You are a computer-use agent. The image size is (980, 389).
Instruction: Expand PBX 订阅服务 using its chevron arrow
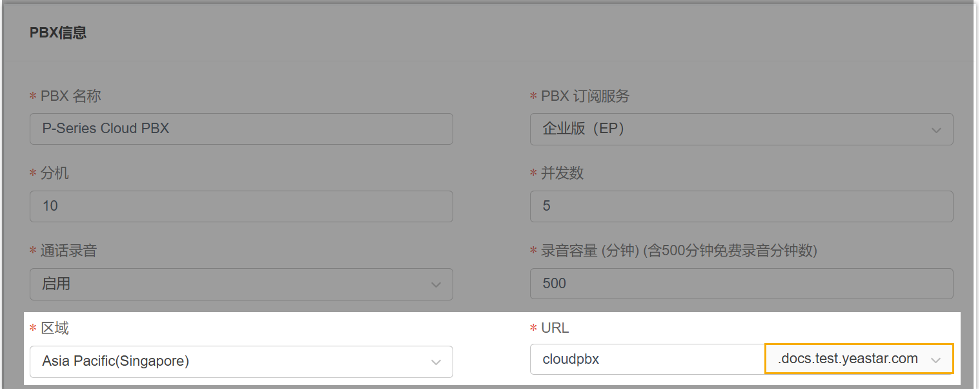[936, 130]
